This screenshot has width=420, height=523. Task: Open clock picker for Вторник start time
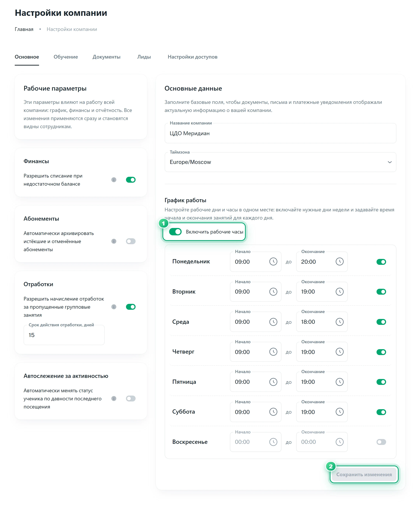tap(273, 292)
